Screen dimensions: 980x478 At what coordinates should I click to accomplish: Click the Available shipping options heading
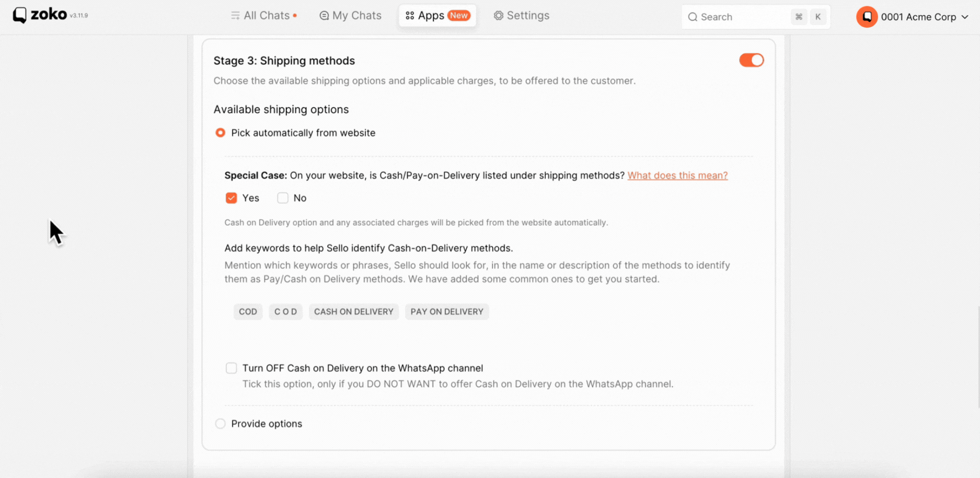(281, 109)
